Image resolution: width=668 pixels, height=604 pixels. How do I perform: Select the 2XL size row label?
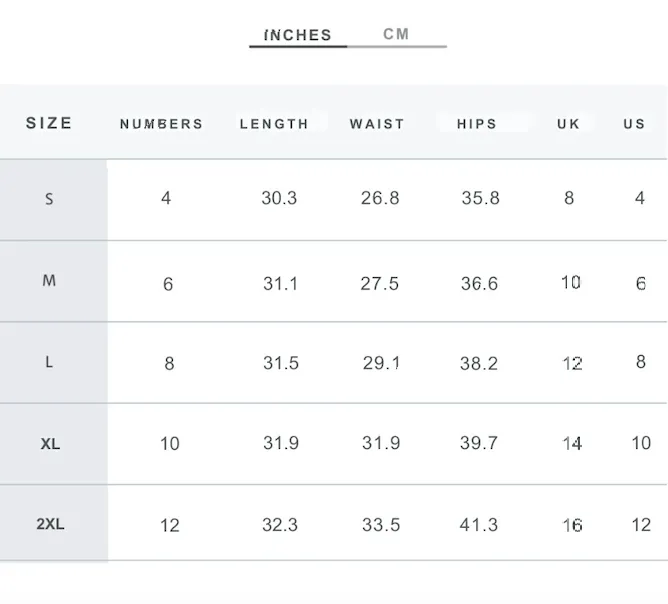50,524
